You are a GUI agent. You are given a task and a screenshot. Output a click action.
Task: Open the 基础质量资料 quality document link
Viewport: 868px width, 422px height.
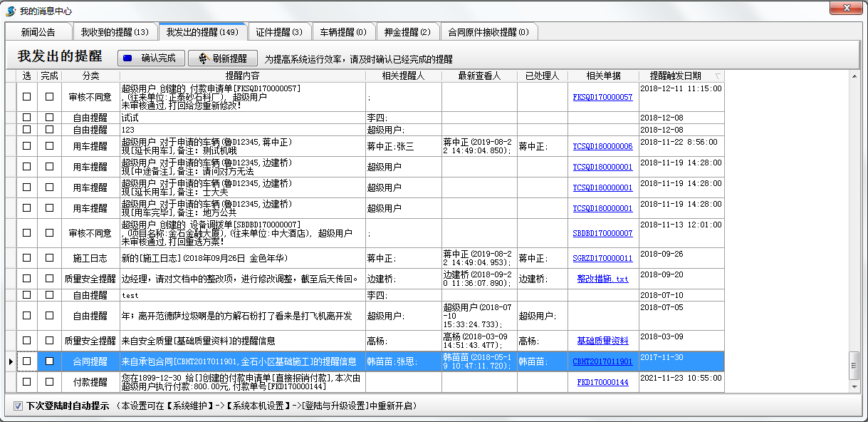[x=602, y=341]
